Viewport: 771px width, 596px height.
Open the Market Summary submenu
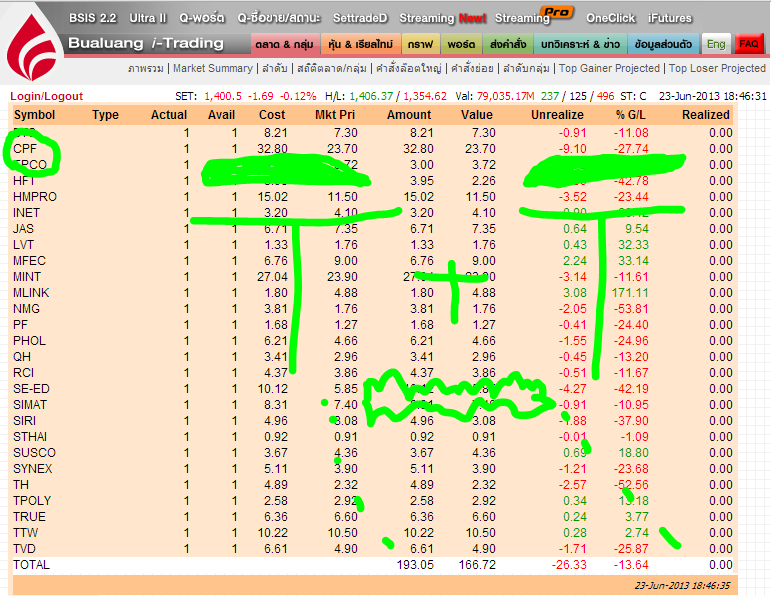[x=213, y=68]
